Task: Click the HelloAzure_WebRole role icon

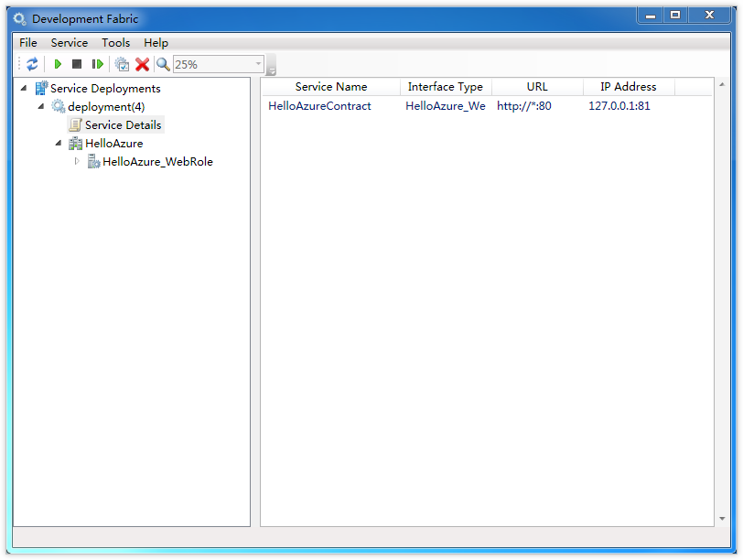Action: 93,162
